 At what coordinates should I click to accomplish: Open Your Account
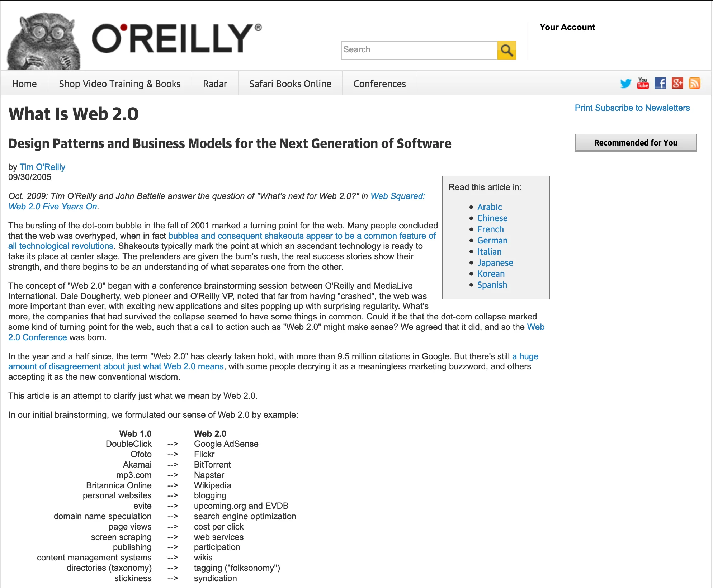coord(567,27)
